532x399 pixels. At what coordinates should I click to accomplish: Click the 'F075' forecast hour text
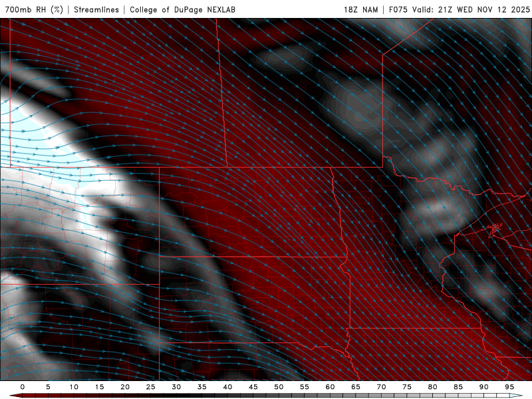[398, 9]
